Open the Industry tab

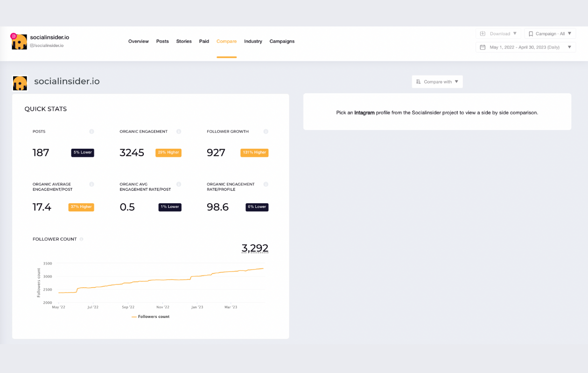pos(253,41)
